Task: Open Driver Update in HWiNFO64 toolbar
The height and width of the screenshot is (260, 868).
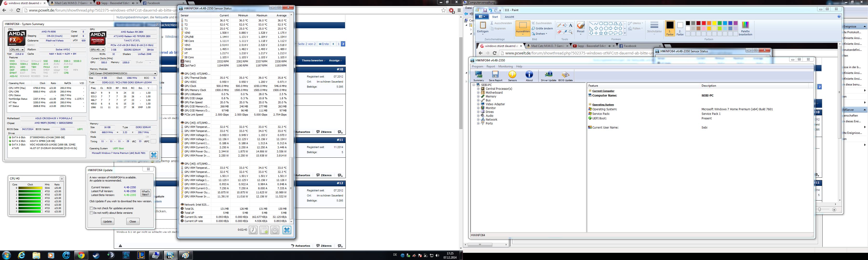Action: tap(549, 76)
